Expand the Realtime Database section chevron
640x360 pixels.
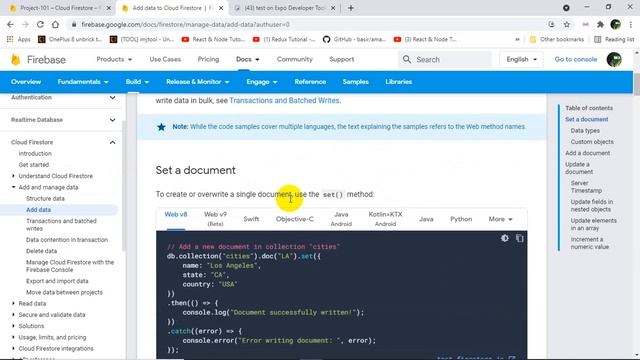click(112, 120)
